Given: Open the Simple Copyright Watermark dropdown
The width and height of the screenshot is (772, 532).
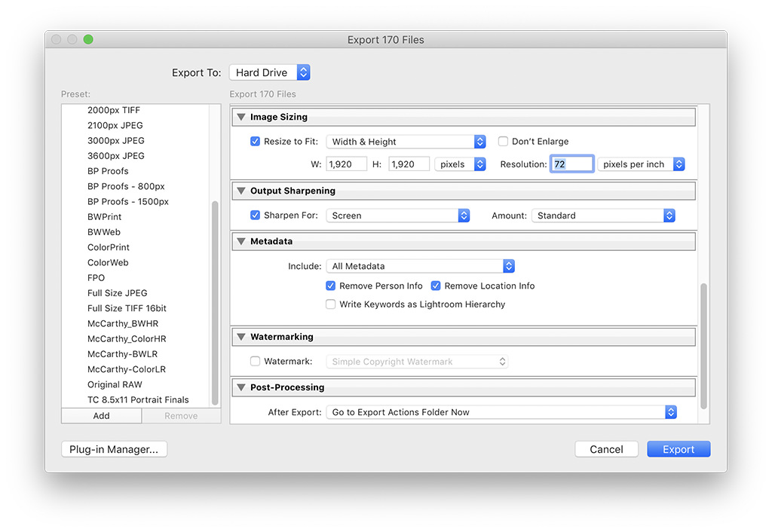Looking at the screenshot, I should [x=417, y=362].
